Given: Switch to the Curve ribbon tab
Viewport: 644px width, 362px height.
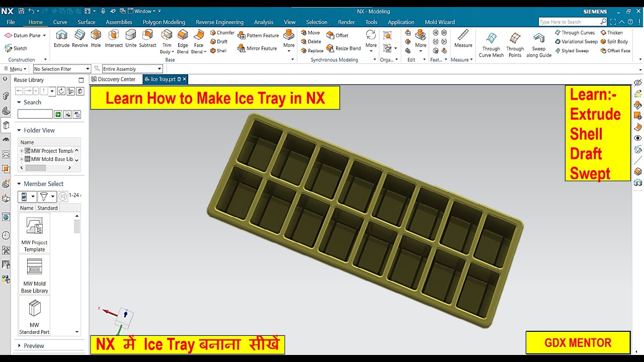Looking at the screenshot, I should (x=60, y=22).
